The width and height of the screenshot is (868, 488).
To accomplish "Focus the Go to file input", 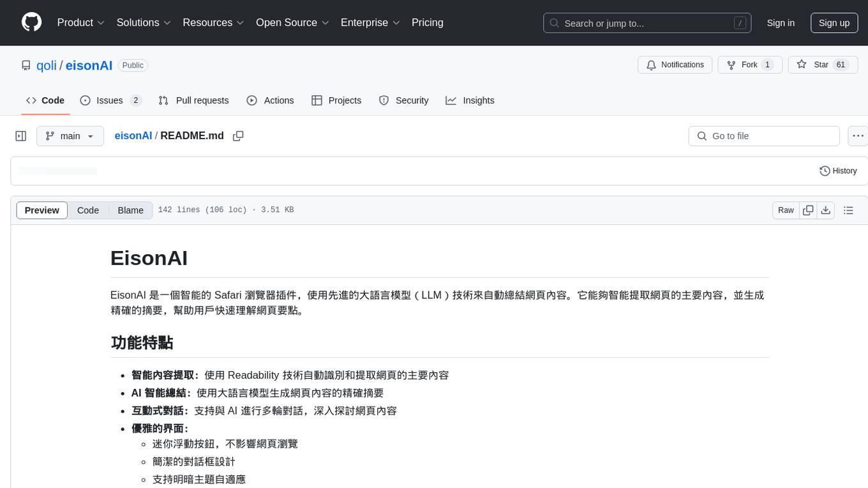I will click(764, 136).
